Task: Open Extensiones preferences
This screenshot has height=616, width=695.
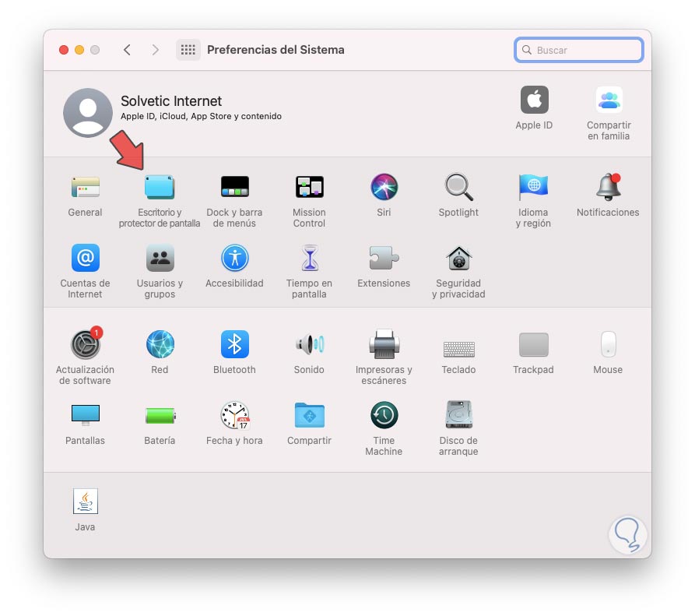Action: 384,258
